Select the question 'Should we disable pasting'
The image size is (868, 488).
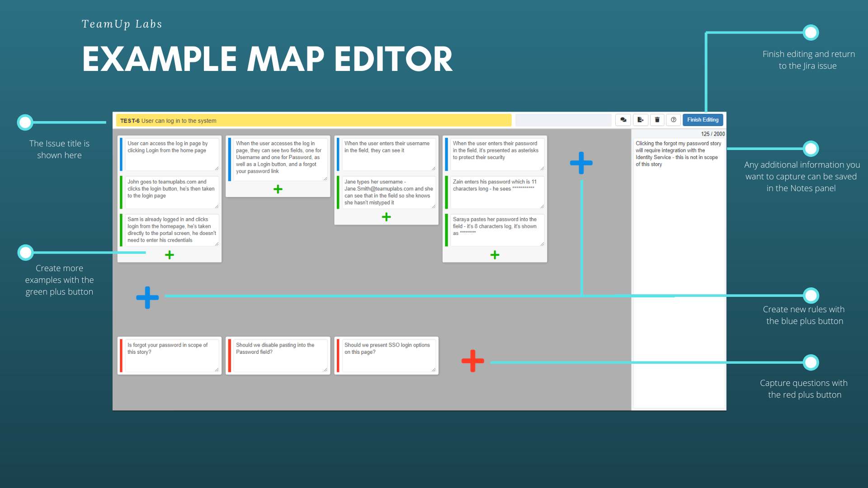pyautogui.click(x=280, y=356)
